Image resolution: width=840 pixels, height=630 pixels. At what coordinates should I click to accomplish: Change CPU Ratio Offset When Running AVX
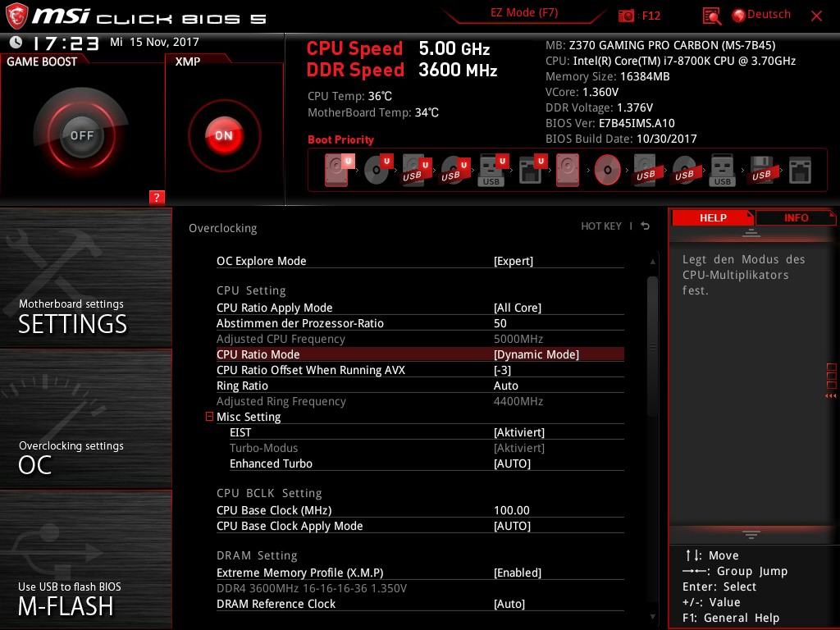coord(420,370)
